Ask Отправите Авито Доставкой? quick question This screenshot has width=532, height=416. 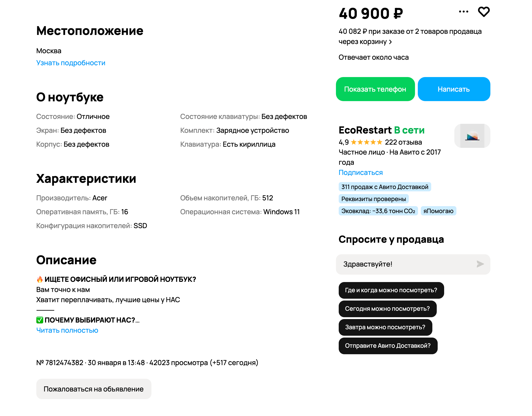click(388, 346)
